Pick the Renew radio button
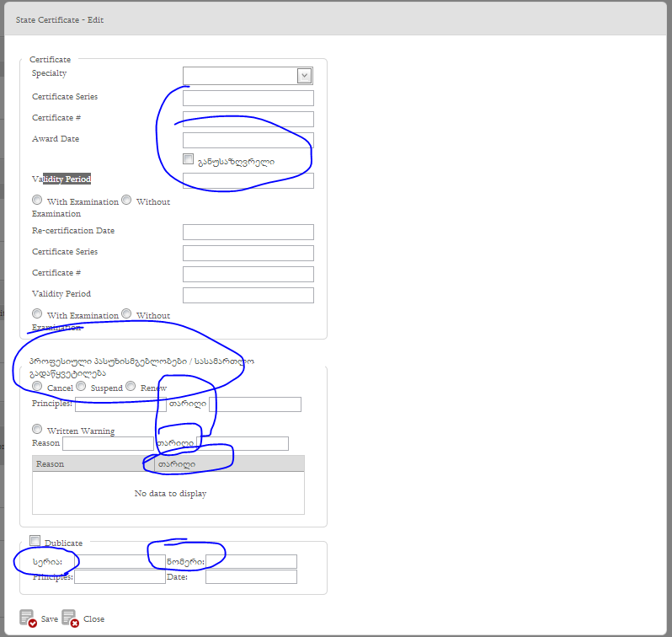The width and height of the screenshot is (672, 637). 131,386
